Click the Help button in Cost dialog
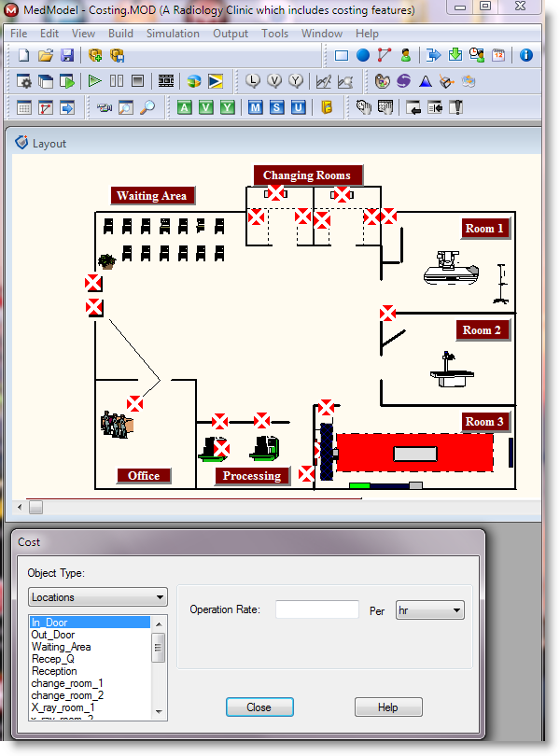The image size is (560, 756). coord(388,707)
